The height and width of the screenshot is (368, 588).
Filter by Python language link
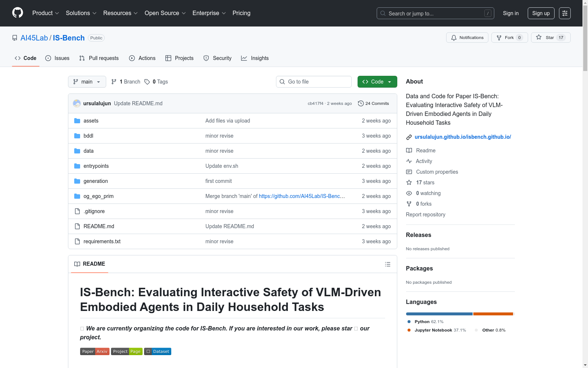tap(426, 322)
